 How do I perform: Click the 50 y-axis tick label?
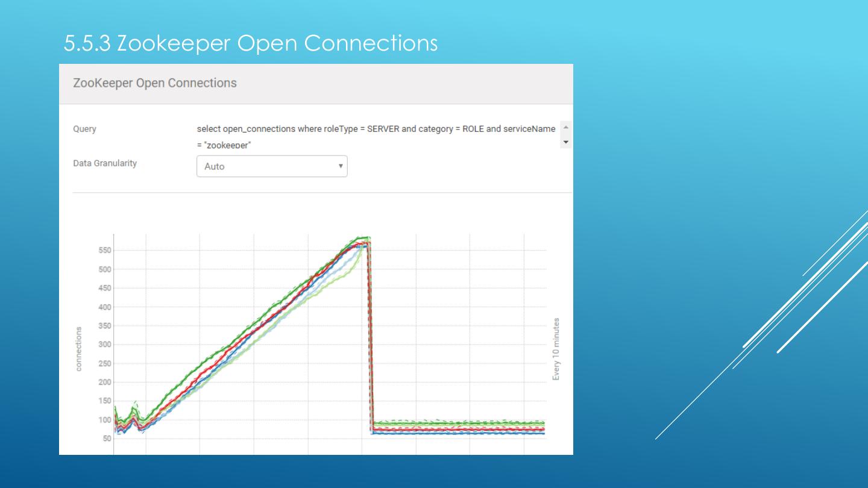point(106,439)
